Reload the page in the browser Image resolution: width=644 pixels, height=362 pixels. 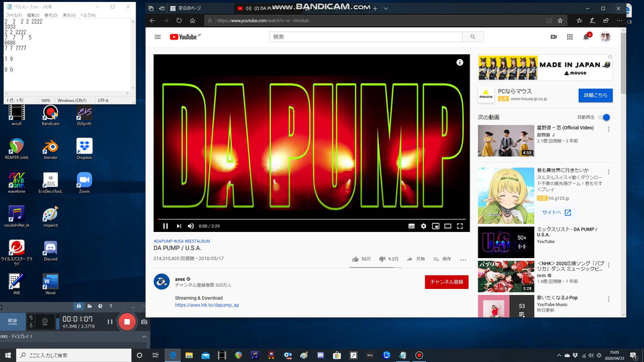[x=179, y=21]
